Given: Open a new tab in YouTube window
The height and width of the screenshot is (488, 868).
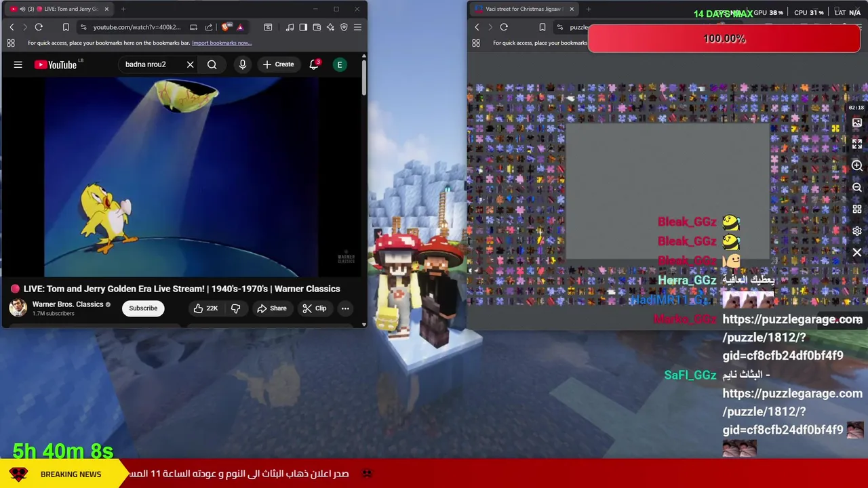Looking at the screenshot, I should [x=123, y=9].
